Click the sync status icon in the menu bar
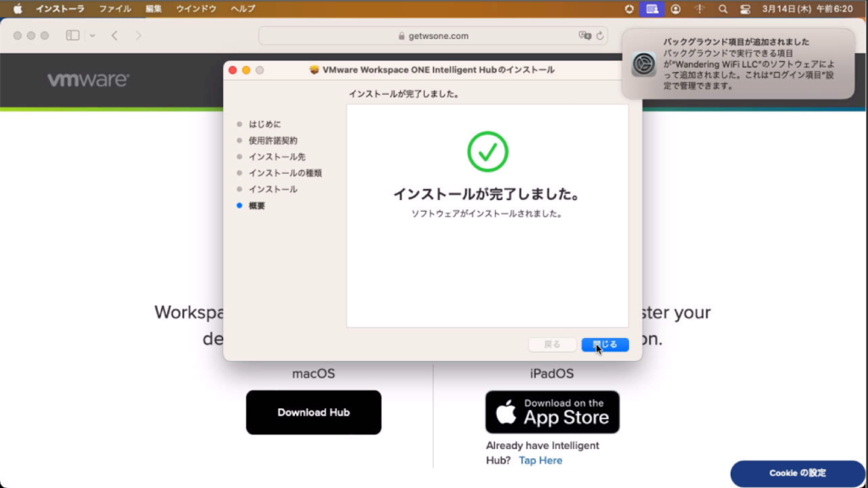Viewport: 868px width, 488px height. tap(629, 8)
